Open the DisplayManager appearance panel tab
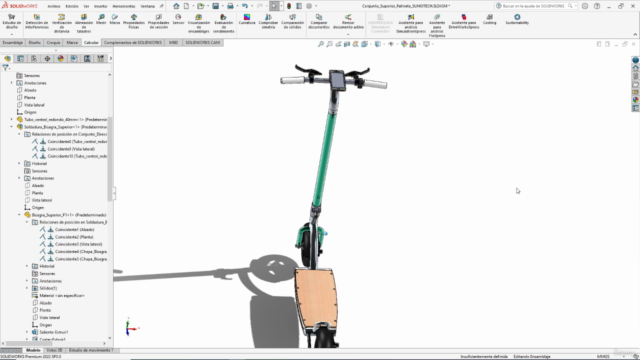This screenshot has height=360, width=640. (60, 59)
